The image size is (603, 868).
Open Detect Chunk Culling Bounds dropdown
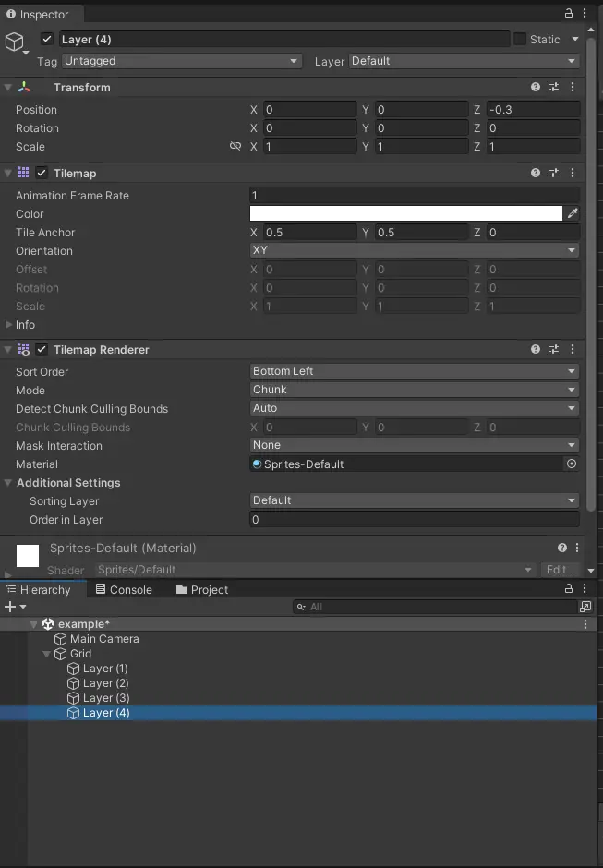(415, 408)
